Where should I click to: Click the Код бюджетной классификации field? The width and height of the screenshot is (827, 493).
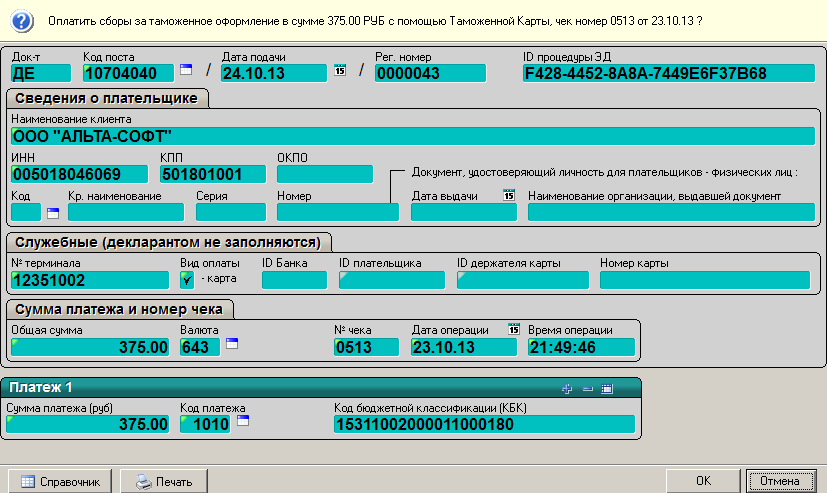pos(484,424)
